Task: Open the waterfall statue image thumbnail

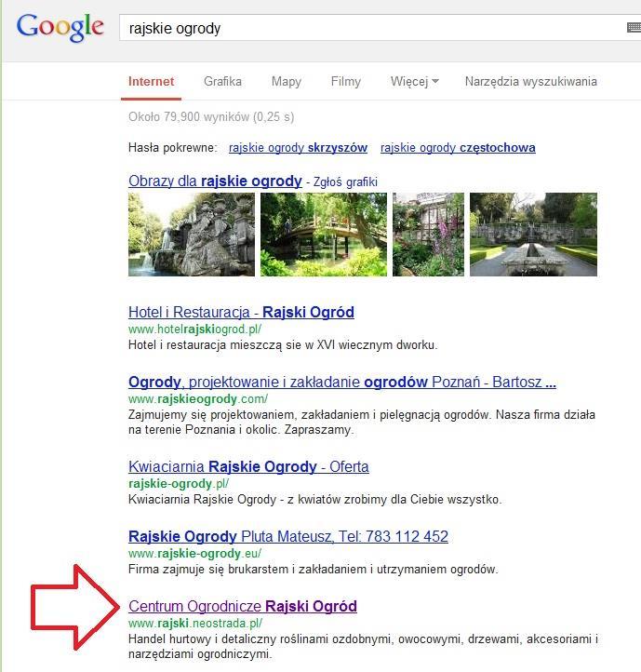Action: click(x=192, y=235)
